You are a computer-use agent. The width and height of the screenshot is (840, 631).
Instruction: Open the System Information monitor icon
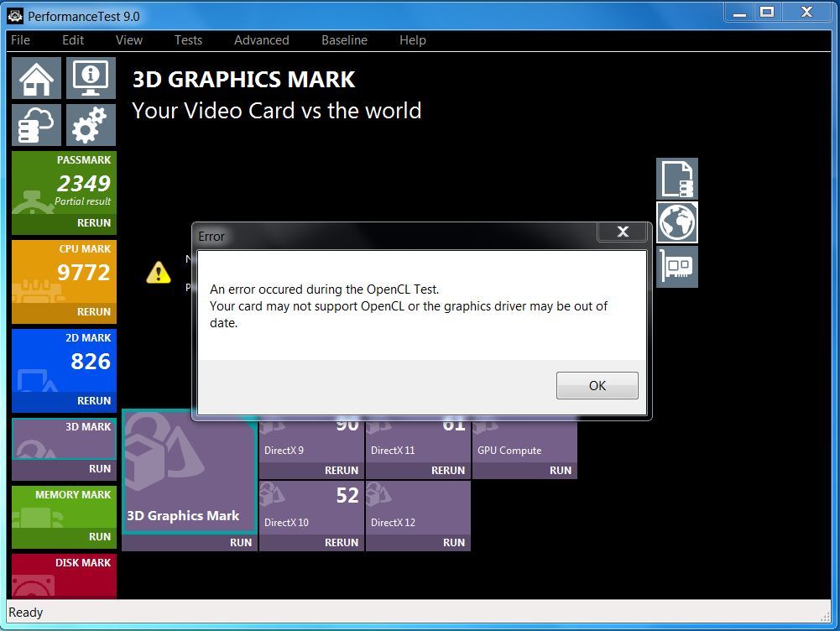click(91, 78)
